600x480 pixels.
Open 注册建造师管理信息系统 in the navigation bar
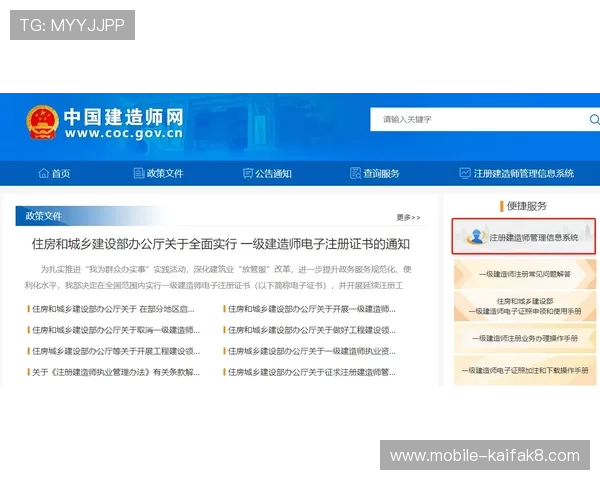(x=517, y=173)
